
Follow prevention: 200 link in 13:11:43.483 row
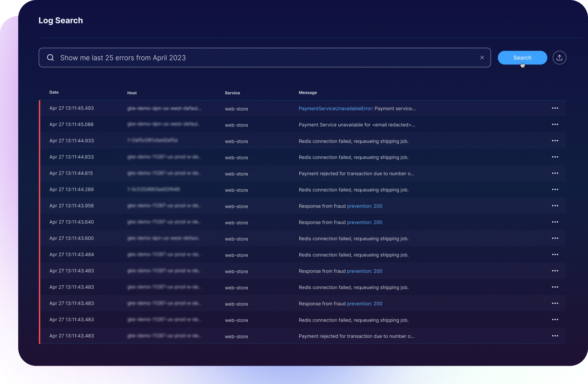click(x=364, y=271)
